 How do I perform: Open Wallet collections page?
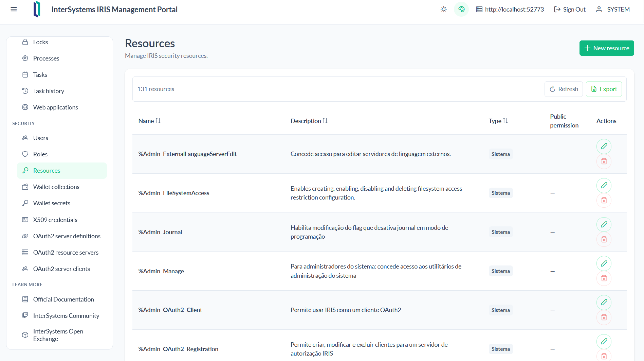tap(62, 187)
